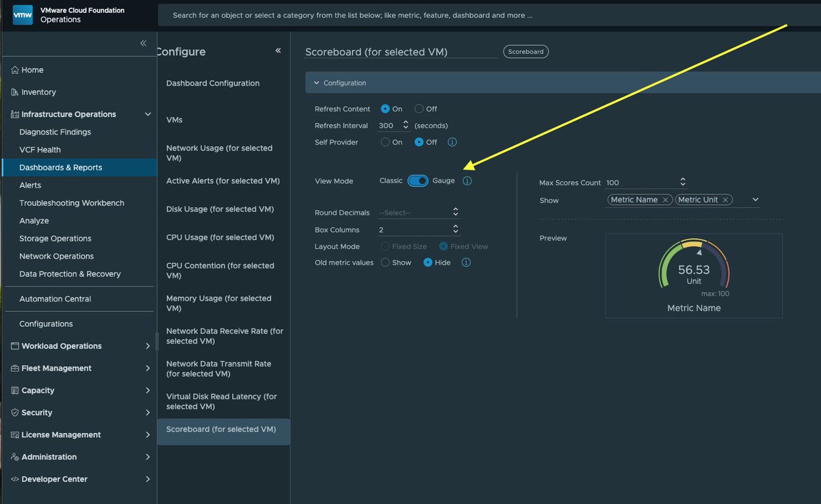Viewport: 821px width, 504px height.
Task: Click the Home icon
Action: (15, 70)
